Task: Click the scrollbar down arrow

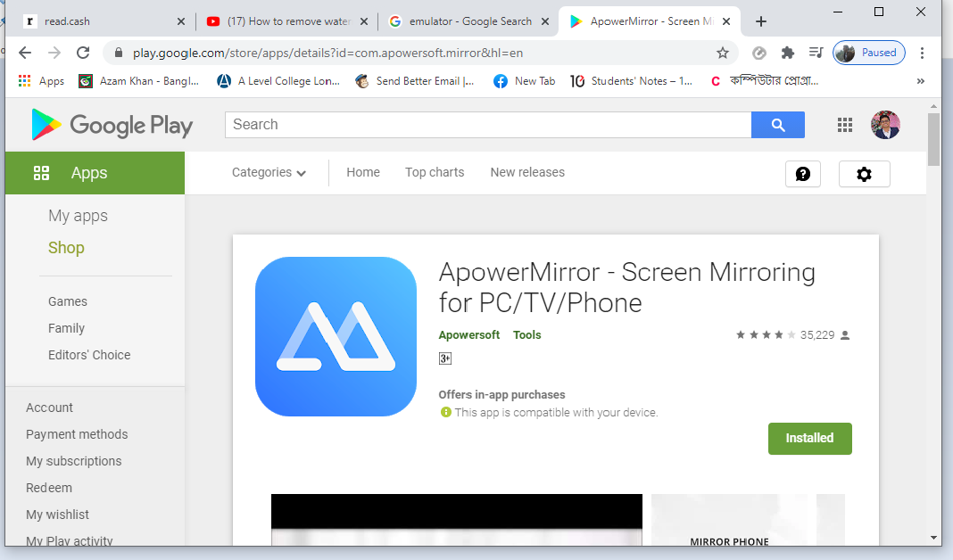Action: tap(933, 538)
